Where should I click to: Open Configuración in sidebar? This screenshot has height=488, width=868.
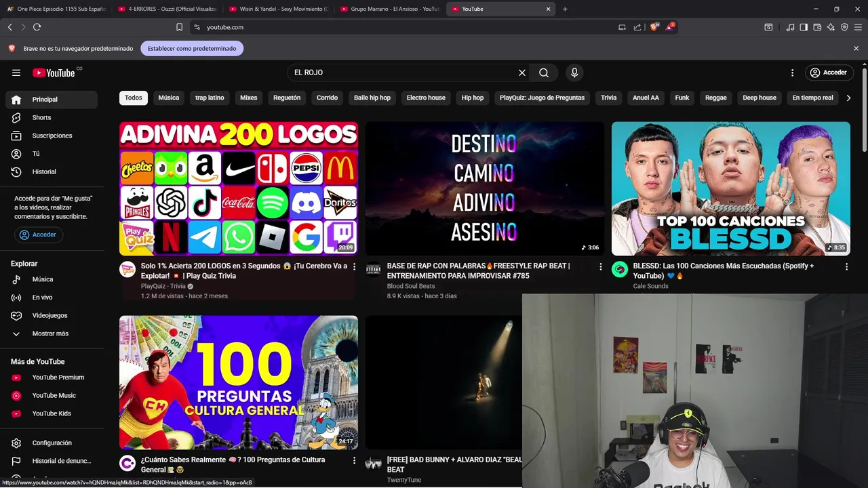pos(52,443)
